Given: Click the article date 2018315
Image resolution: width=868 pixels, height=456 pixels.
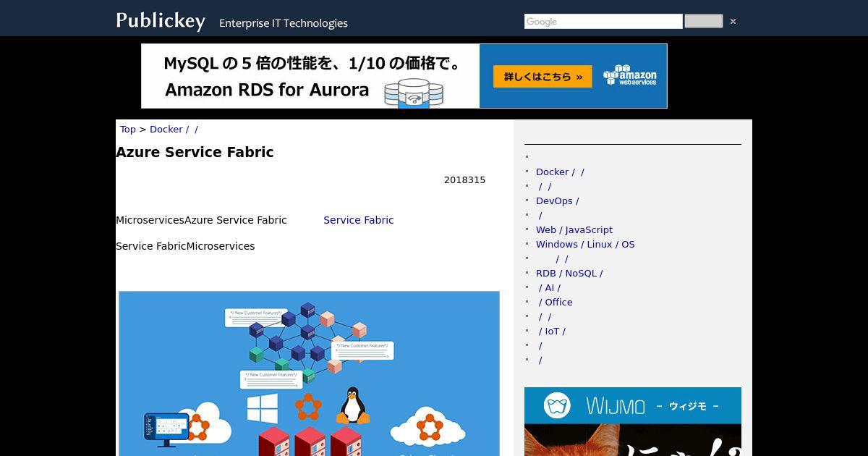Looking at the screenshot, I should 464,180.
